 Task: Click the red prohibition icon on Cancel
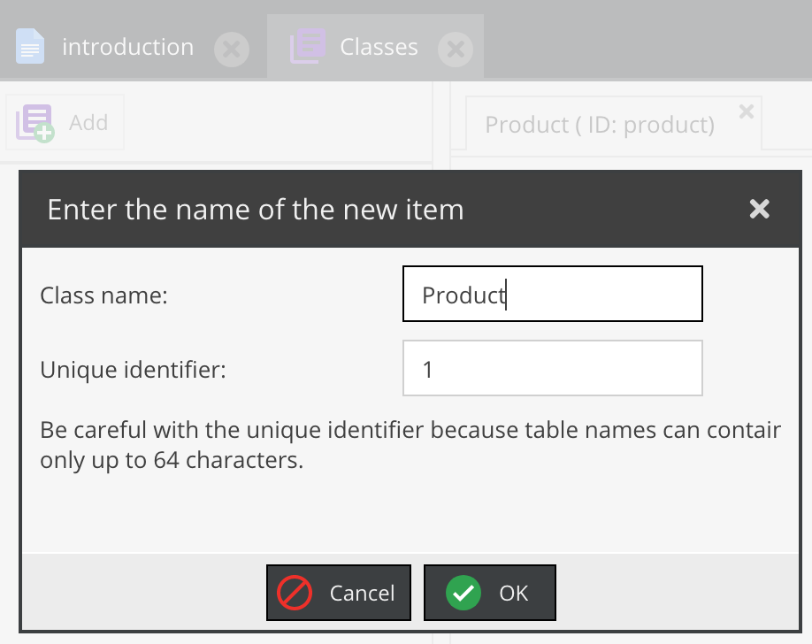[x=295, y=593]
